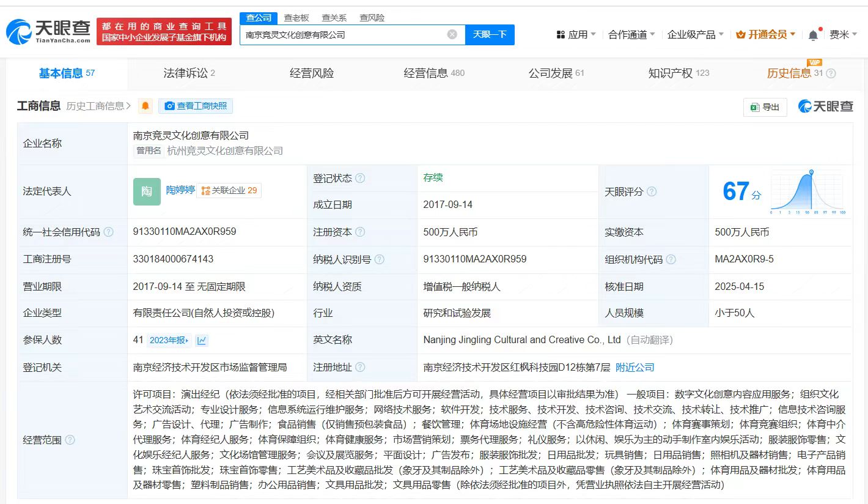Select the 查公司 search tab
This screenshot has width=868, height=504.
click(259, 18)
